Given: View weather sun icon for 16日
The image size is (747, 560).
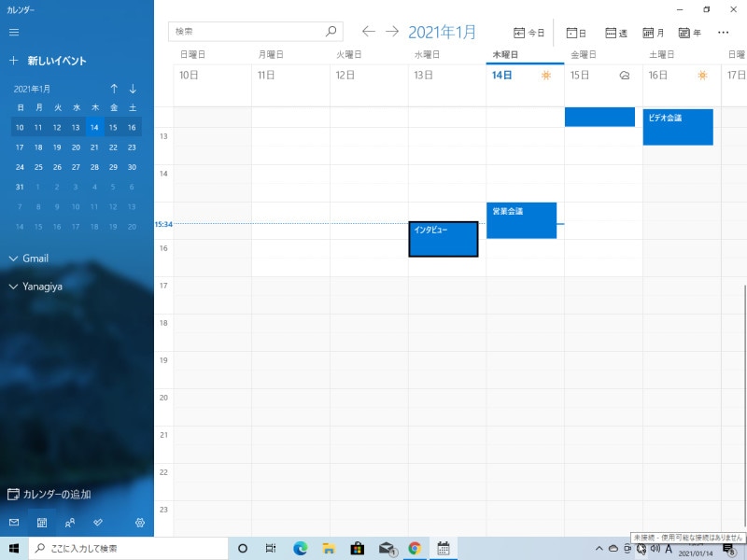Looking at the screenshot, I should (702, 76).
